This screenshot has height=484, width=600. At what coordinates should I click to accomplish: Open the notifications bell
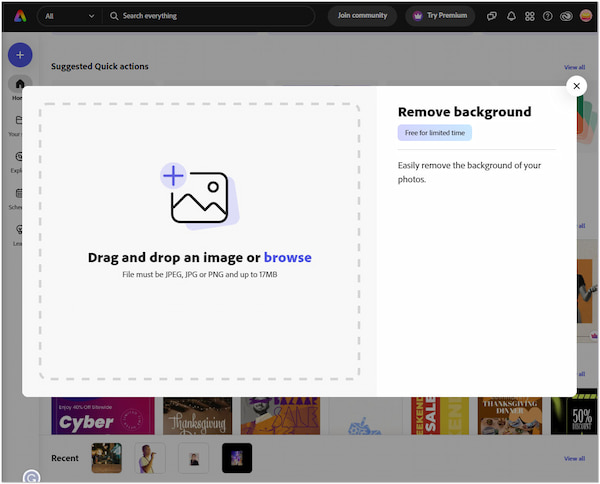click(x=511, y=16)
